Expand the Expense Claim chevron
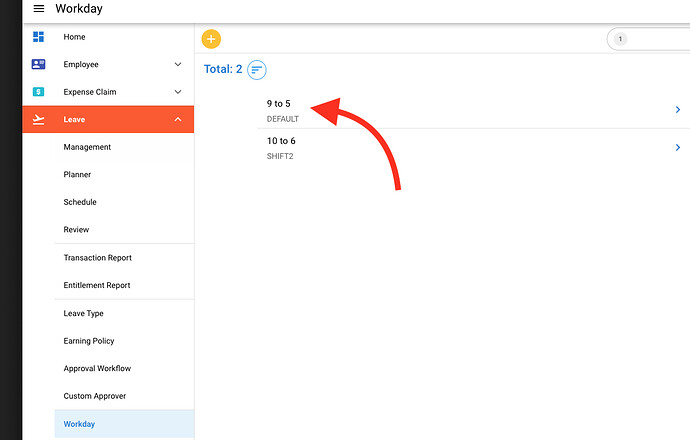The width and height of the screenshot is (690, 440). tap(178, 92)
